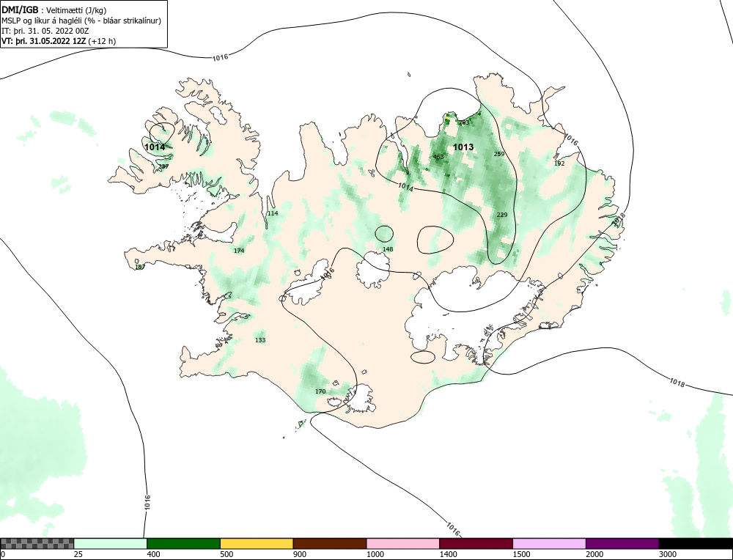
Task: Click the legend number "3000"
Action: [x=668, y=555]
